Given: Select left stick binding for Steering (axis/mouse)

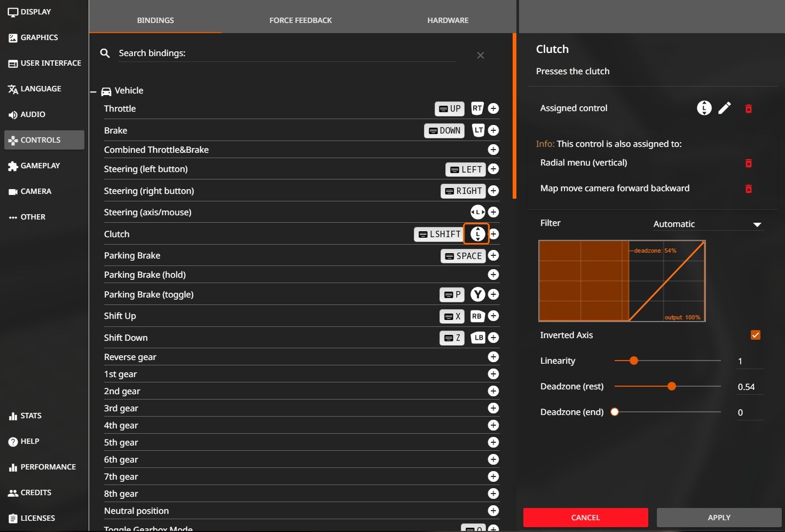Looking at the screenshot, I should click(x=478, y=212).
